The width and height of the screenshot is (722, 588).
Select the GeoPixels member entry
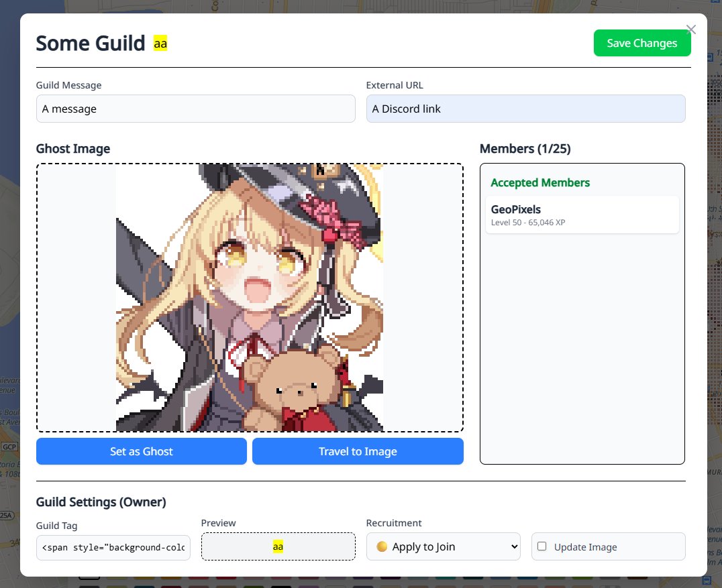coord(582,215)
